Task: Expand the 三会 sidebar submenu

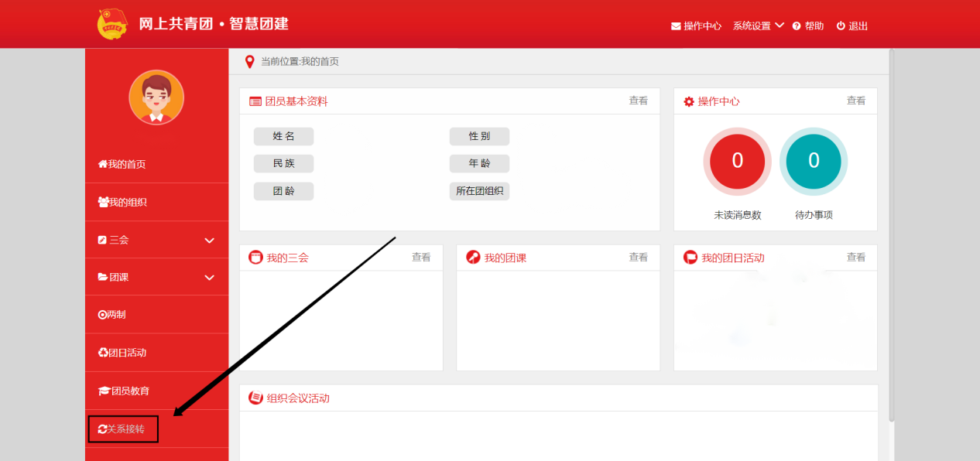Action: [209, 241]
